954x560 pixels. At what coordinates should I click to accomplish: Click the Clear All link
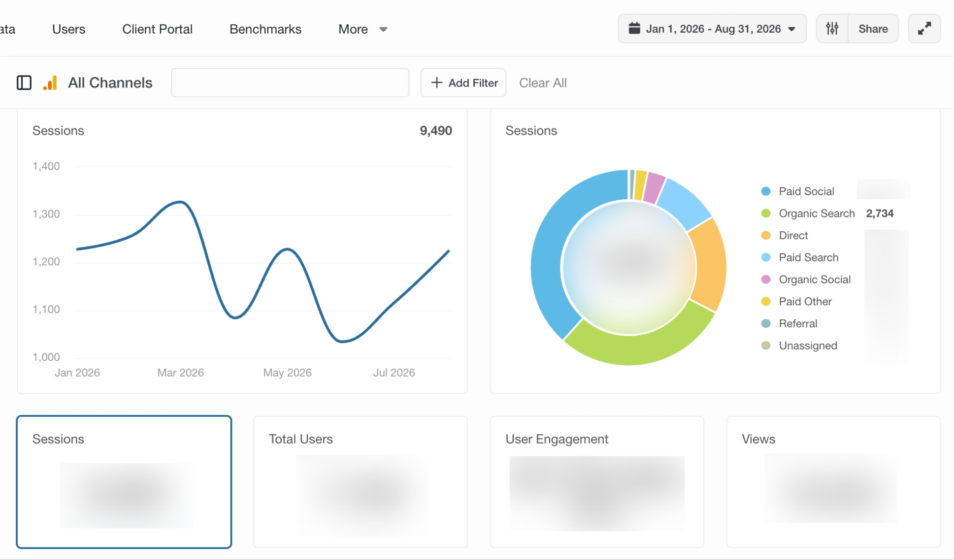pyautogui.click(x=543, y=83)
